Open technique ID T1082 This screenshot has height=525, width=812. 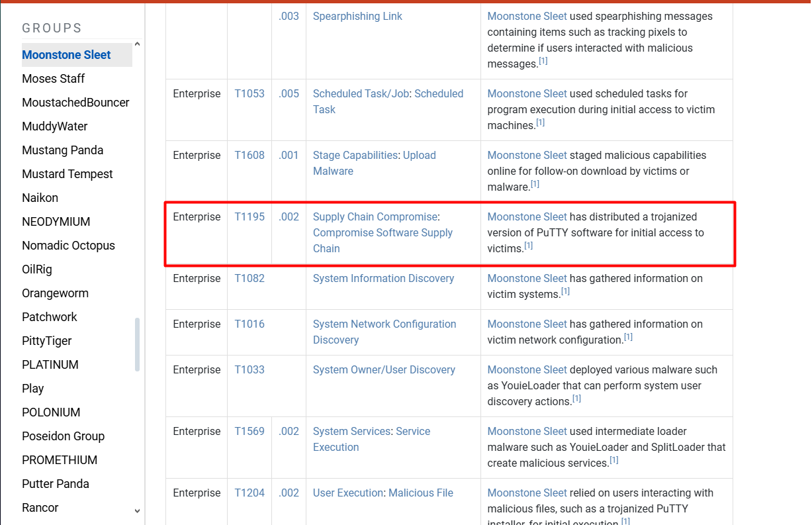(249, 279)
